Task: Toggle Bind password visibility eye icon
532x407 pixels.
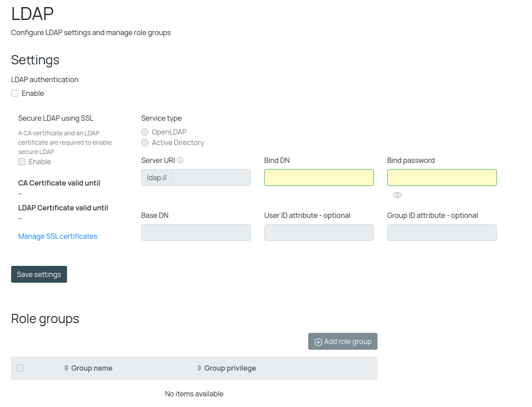Action: click(x=397, y=195)
